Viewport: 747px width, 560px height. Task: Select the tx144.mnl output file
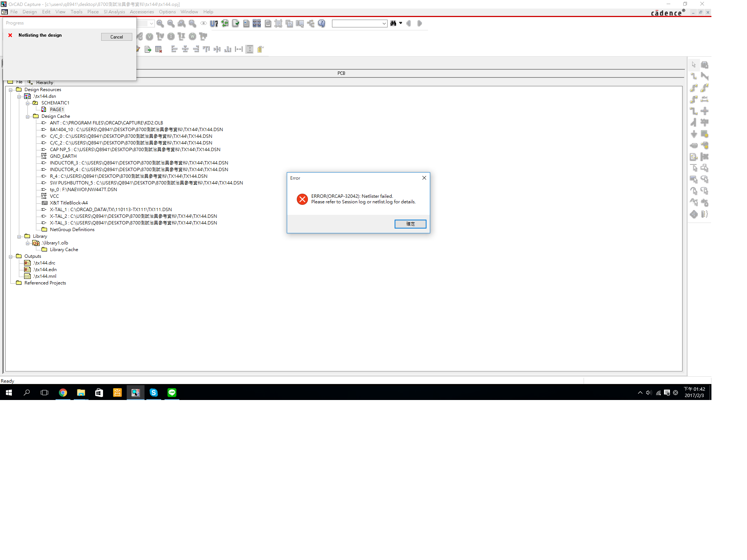45,276
